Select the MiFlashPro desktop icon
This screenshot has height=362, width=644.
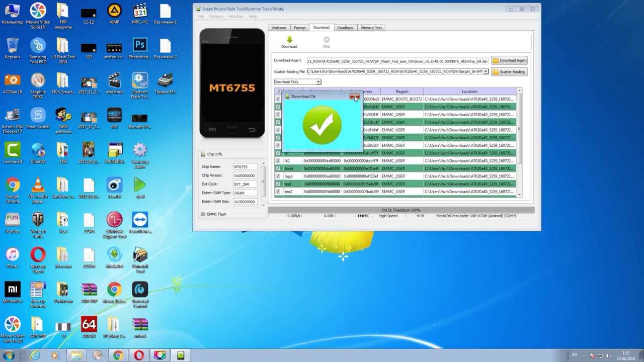click(x=13, y=293)
